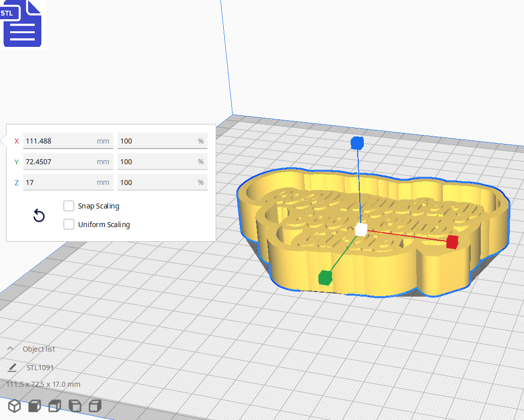Click the Z dimension field showing 17 mm

59,182
